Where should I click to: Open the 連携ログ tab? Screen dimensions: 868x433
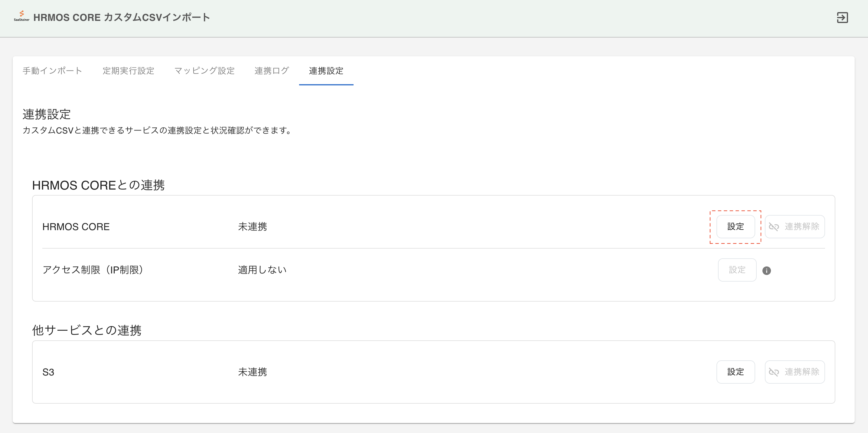[272, 71]
